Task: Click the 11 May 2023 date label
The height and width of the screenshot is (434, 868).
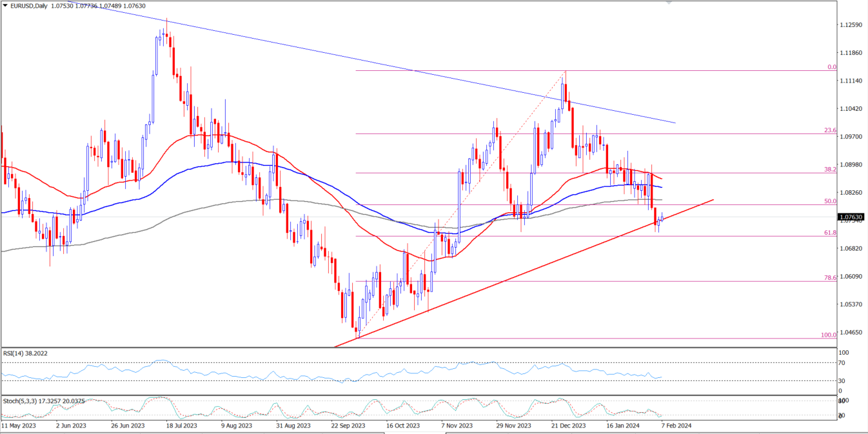Action: point(20,426)
